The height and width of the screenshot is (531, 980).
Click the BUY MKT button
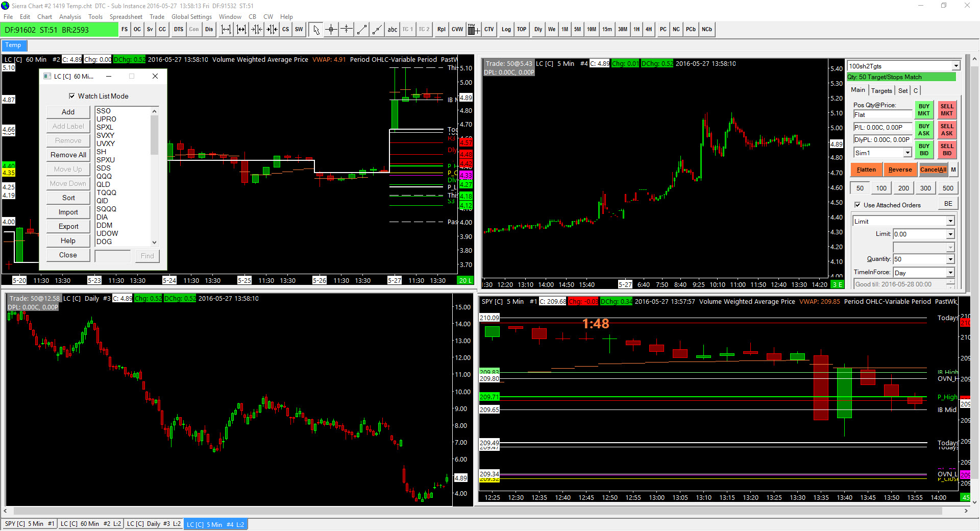[x=924, y=110]
